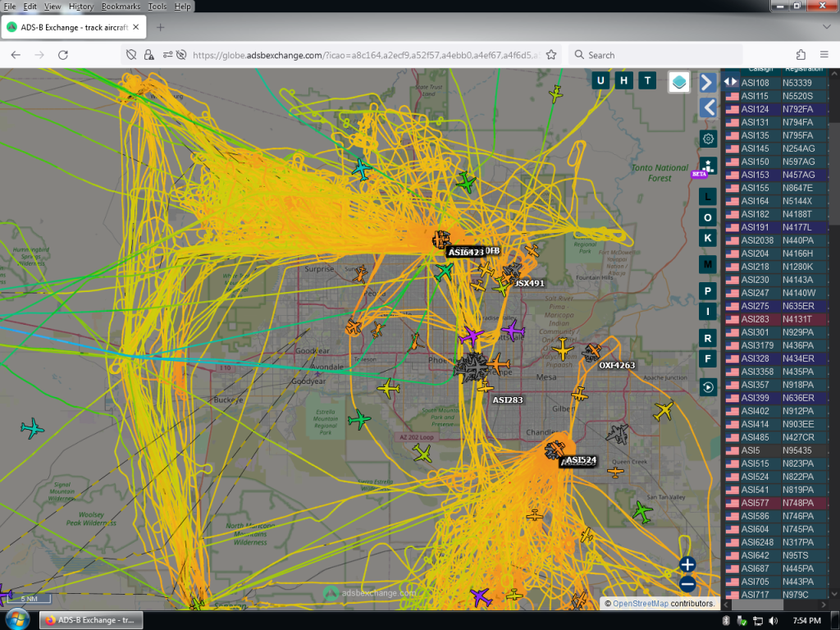Image resolution: width=840 pixels, height=630 pixels.
Task: Select the JSX491 aircraft on the map
Action: [x=529, y=283]
